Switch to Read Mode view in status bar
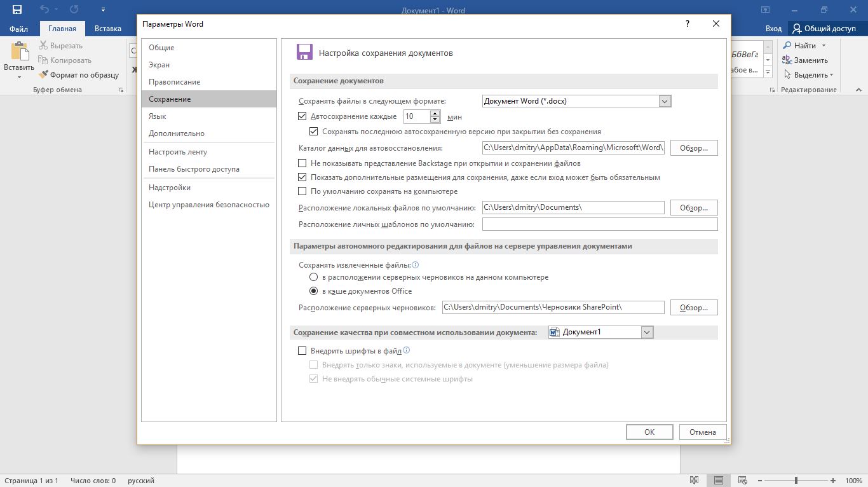This screenshot has height=487, width=868. 695,481
